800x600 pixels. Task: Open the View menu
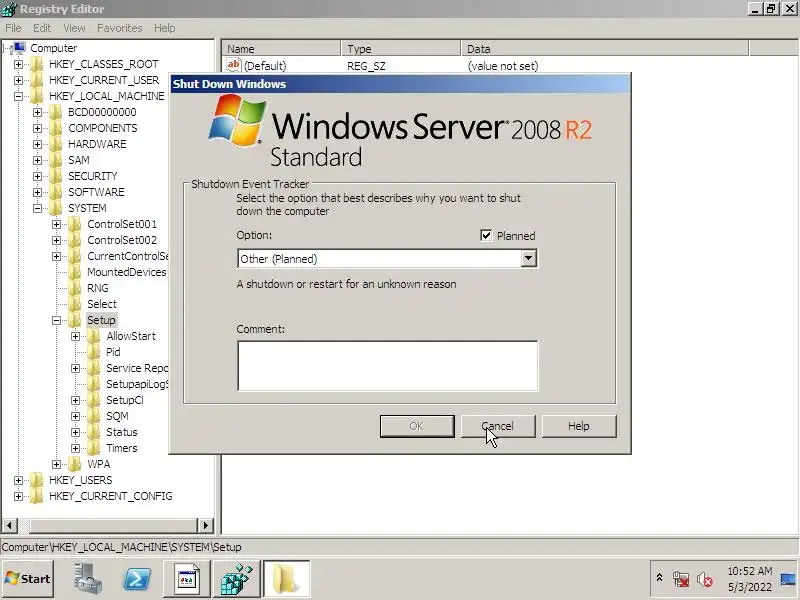74,28
